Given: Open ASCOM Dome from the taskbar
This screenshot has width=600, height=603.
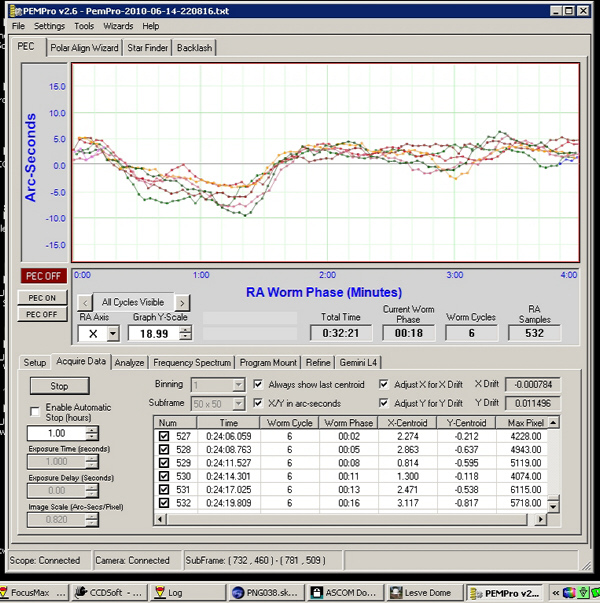Looking at the screenshot, I should pos(345,593).
